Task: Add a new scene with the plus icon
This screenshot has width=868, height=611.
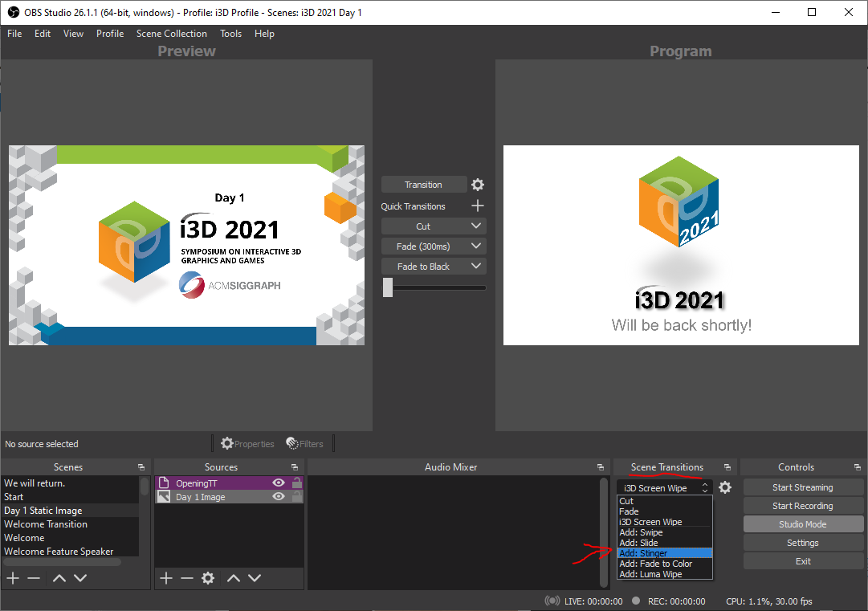Action: (13, 577)
